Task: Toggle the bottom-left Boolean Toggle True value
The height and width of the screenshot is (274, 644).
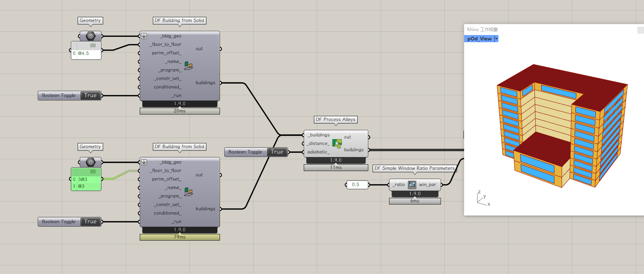Action: (90, 222)
